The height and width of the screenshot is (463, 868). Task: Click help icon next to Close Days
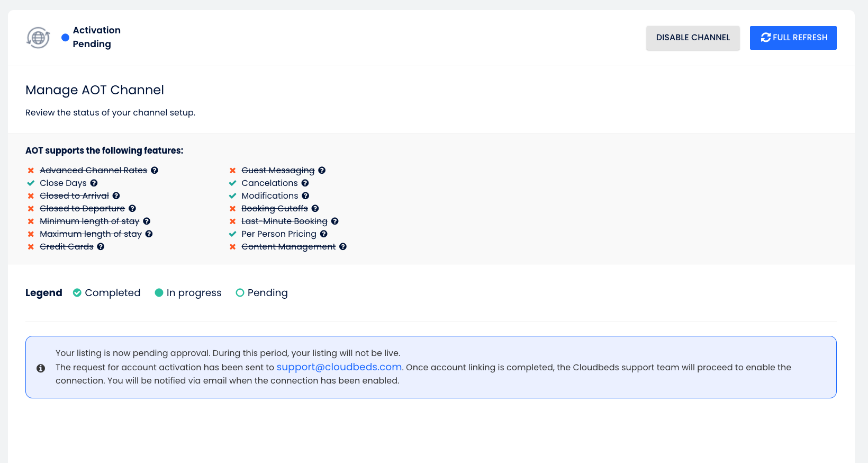pyautogui.click(x=94, y=183)
